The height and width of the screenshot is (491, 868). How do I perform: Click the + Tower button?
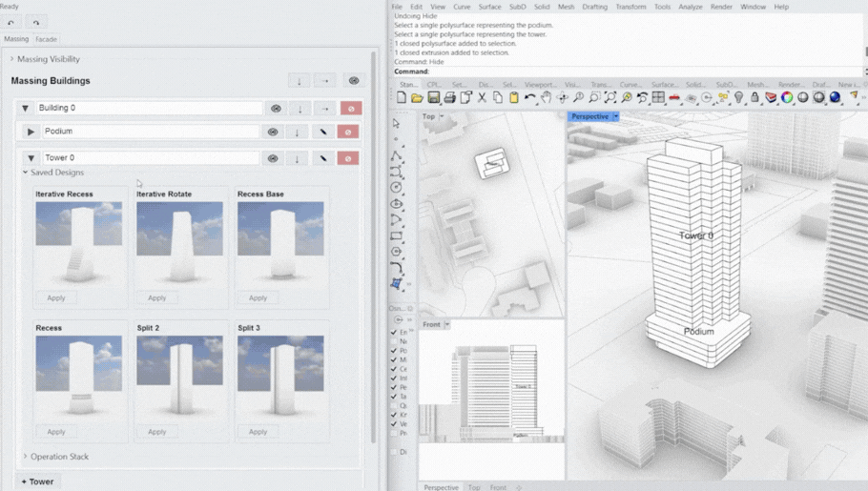[37, 481]
